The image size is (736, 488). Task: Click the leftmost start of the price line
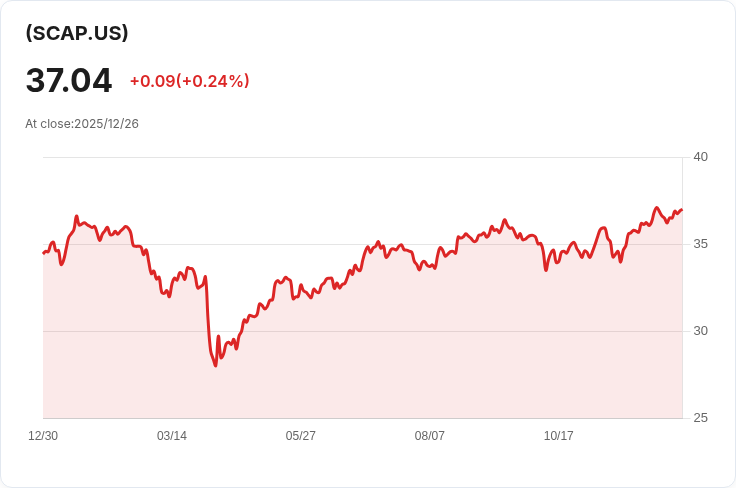pos(44,252)
